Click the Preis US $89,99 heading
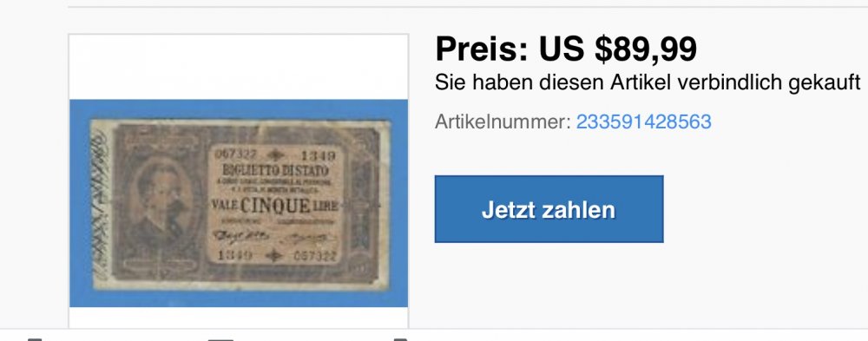The image size is (868, 341). (x=566, y=49)
